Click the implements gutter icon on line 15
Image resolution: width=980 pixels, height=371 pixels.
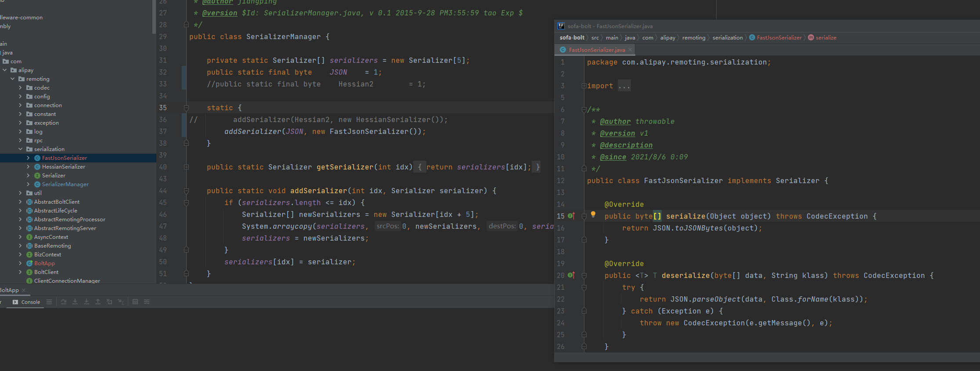[571, 216]
